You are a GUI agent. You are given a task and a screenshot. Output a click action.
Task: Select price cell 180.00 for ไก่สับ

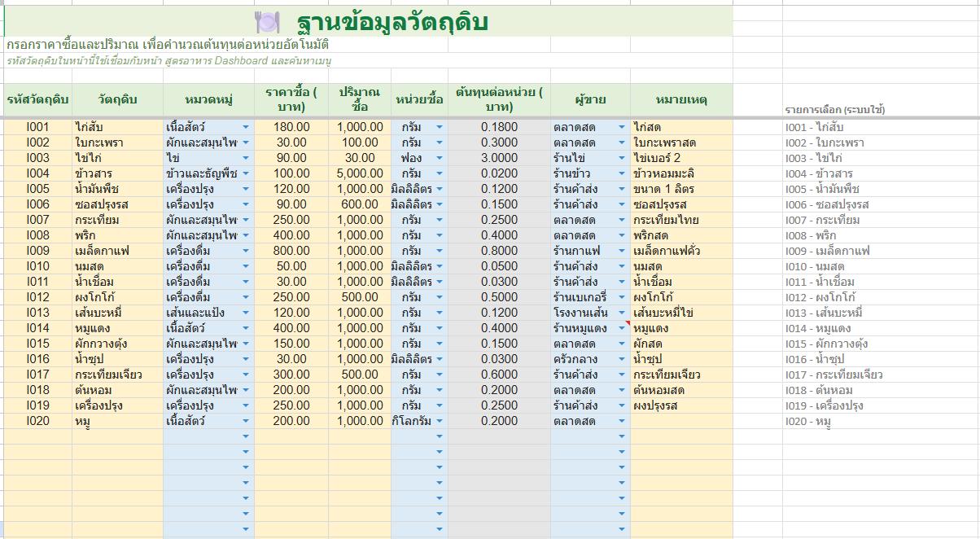pyautogui.click(x=291, y=127)
